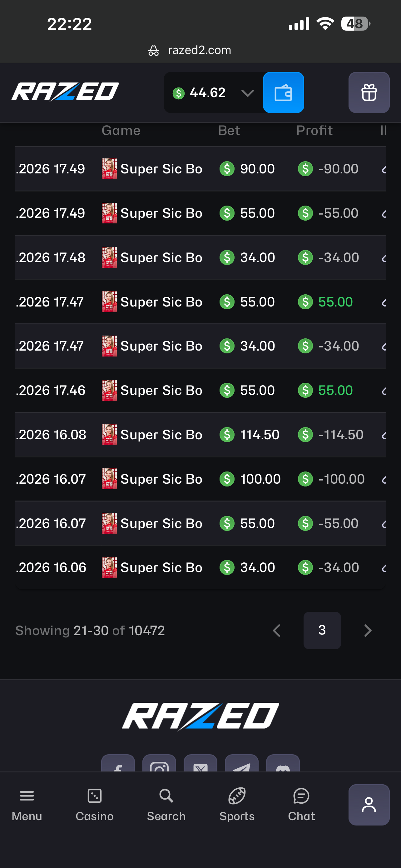Screen dimensions: 401x868
Task: Open the X social icon
Action: (200, 764)
